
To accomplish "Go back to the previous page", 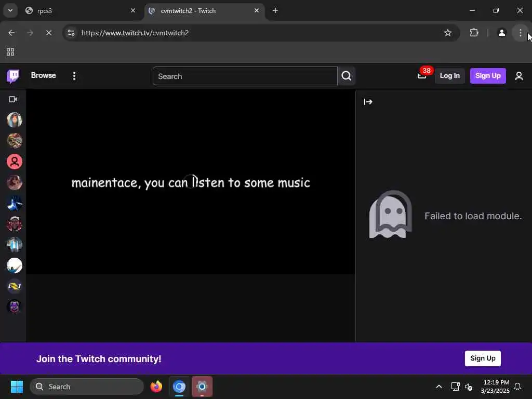I will tap(11, 33).
